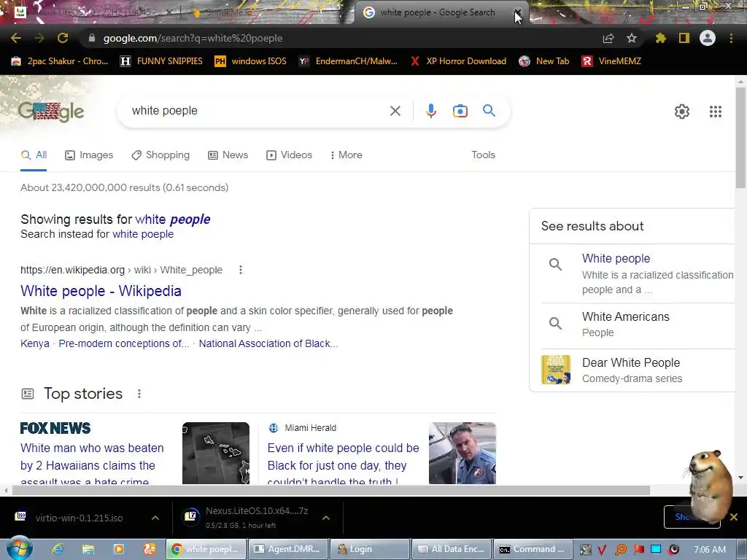
Task: Clear the search box with the X
Action: point(395,111)
